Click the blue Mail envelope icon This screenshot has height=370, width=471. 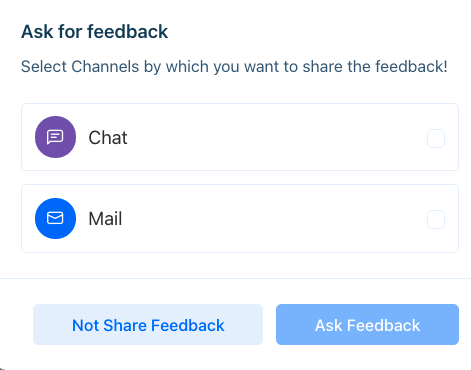coord(55,218)
